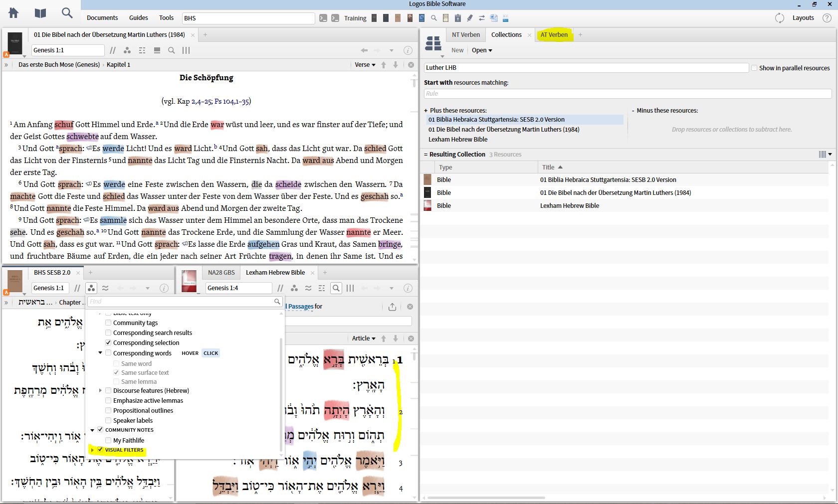The width and height of the screenshot is (838, 504).
Task: Open the history dropdown arrow in Luther panel
Action: tap(392, 50)
